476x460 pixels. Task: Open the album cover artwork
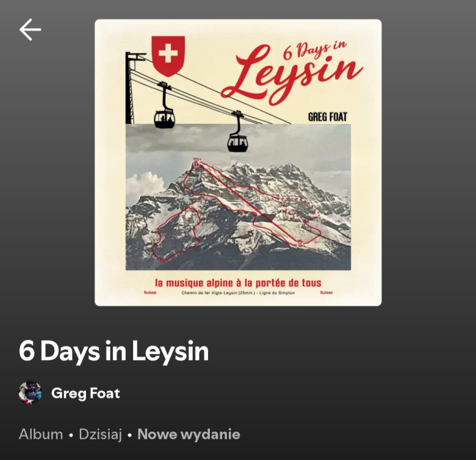pyautogui.click(x=238, y=163)
